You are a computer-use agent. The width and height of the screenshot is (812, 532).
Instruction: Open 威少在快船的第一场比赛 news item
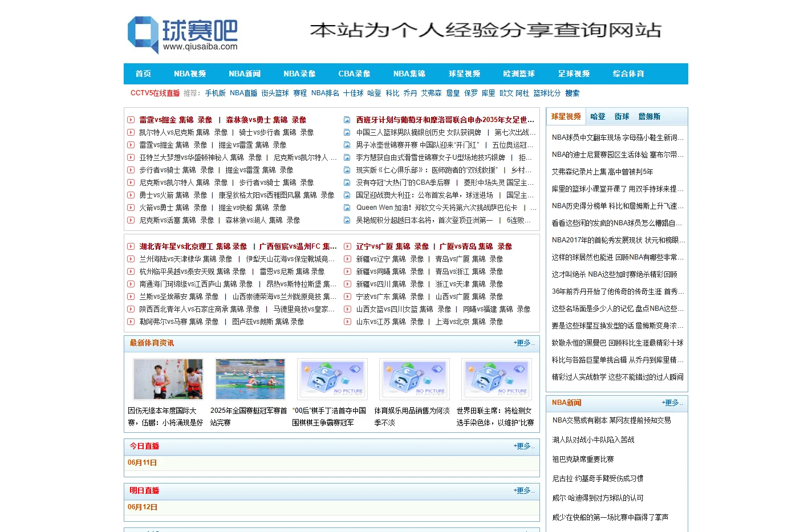[x=610, y=517]
